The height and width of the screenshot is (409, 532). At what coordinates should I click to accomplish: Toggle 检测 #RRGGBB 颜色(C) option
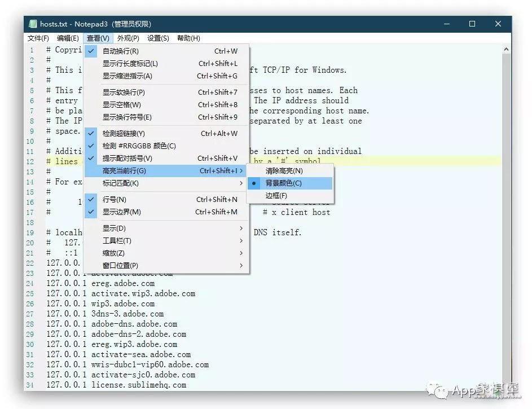pyautogui.click(x=166, y=146)
